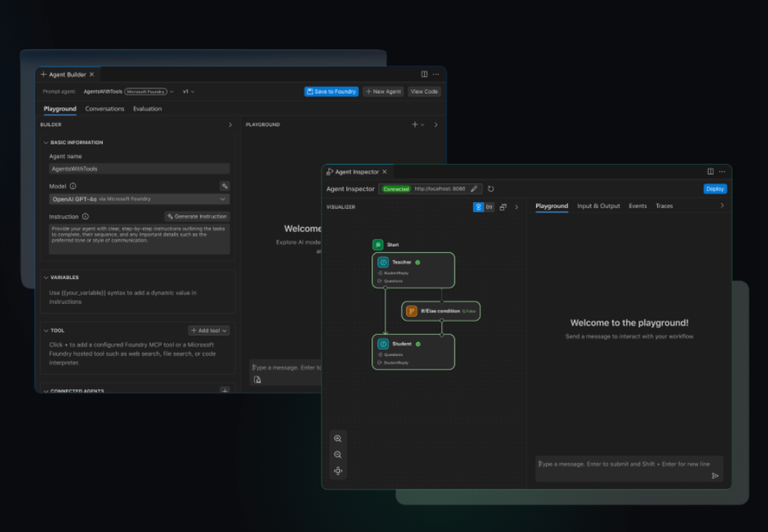Click the Model info icon
This screenshot has height=532, width=768.
pos(73,186)
